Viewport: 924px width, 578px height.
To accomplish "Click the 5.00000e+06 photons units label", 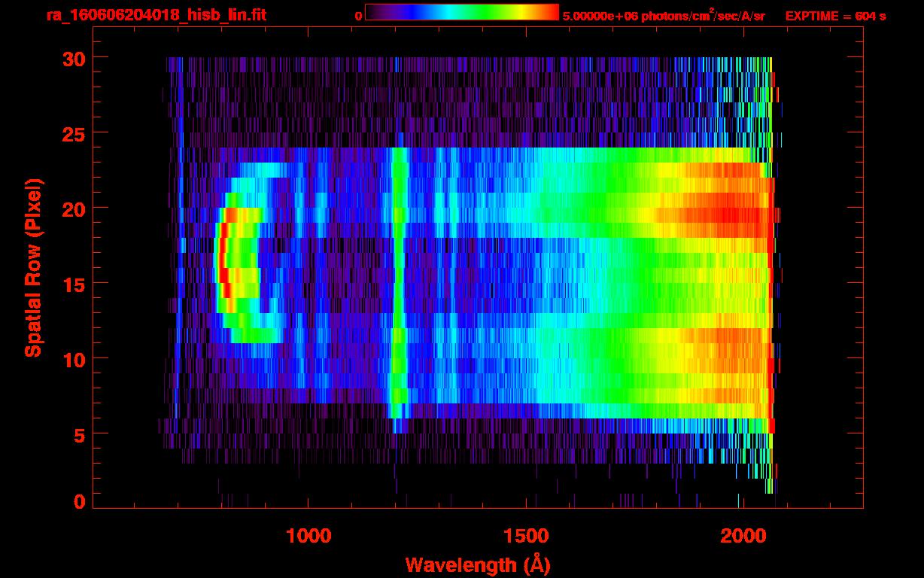I will click(664, 16).
